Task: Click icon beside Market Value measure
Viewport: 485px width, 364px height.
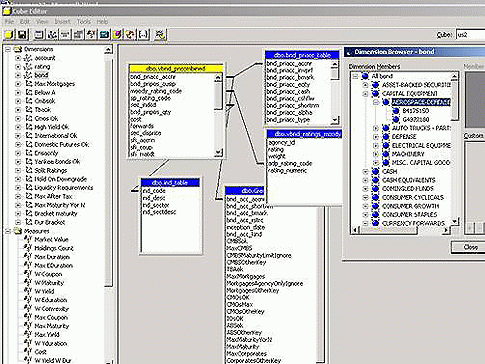Action: (28, 239)
